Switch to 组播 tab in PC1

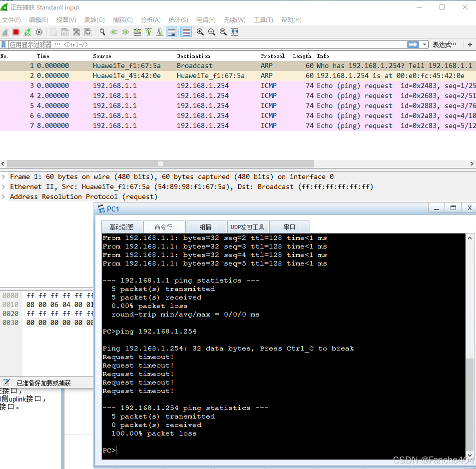[205, 227]
